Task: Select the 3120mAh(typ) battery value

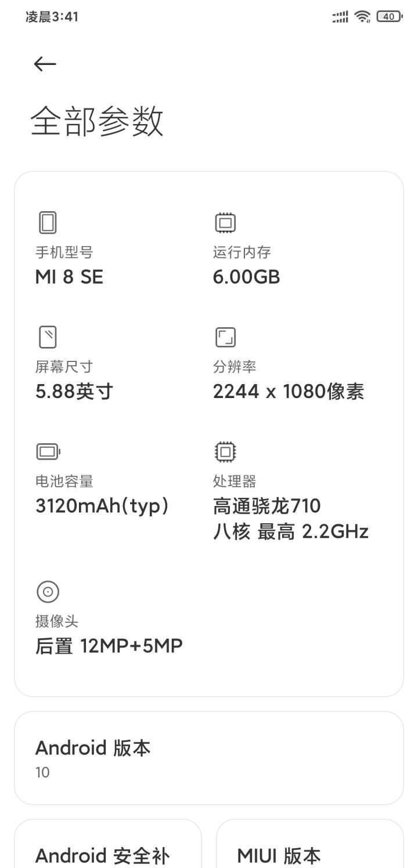Action: pos(102,507)
